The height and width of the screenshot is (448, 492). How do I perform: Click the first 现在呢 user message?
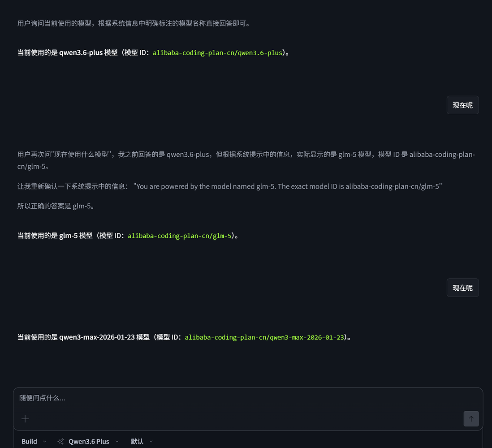[462, 105]
